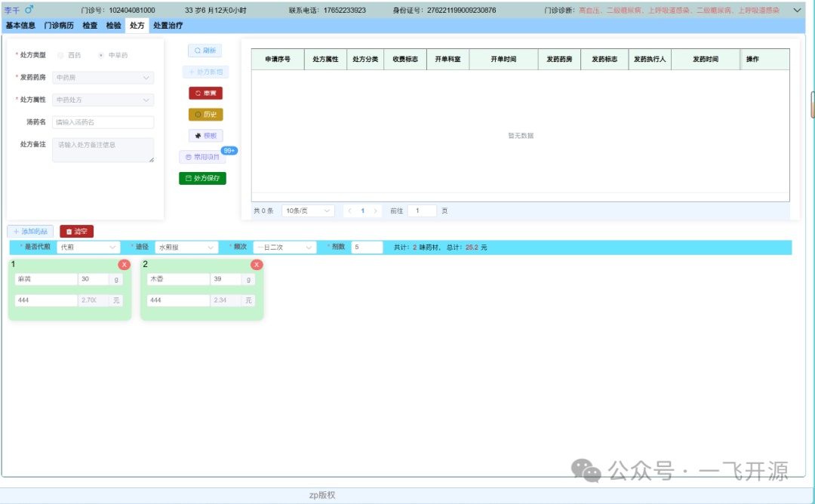
Task: Open the 10条/页 page size dropdown
Action: click(308, 211)
